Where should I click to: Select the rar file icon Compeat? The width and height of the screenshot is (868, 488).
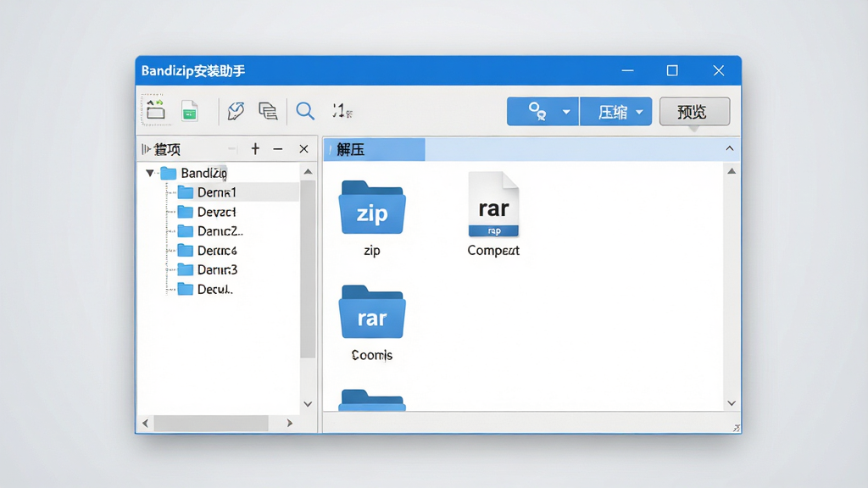tap(493, 204)
